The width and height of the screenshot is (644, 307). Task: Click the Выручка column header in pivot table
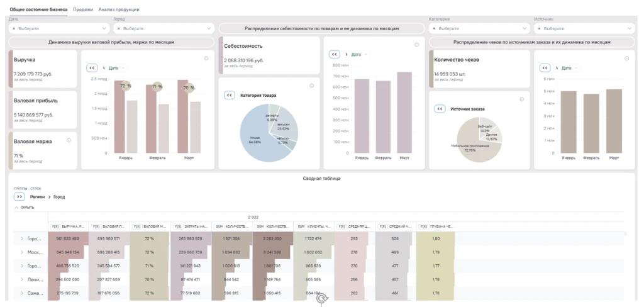(69, 226)
